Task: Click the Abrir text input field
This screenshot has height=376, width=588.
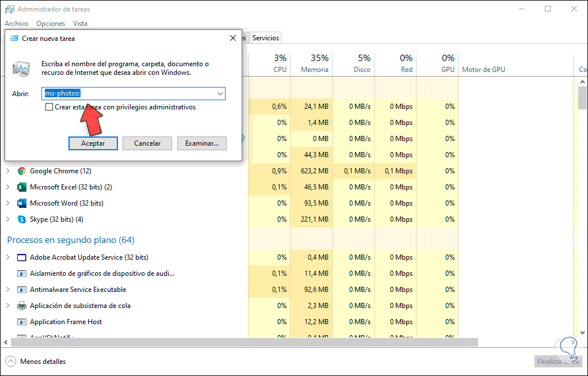Action: tap(132, 93)
